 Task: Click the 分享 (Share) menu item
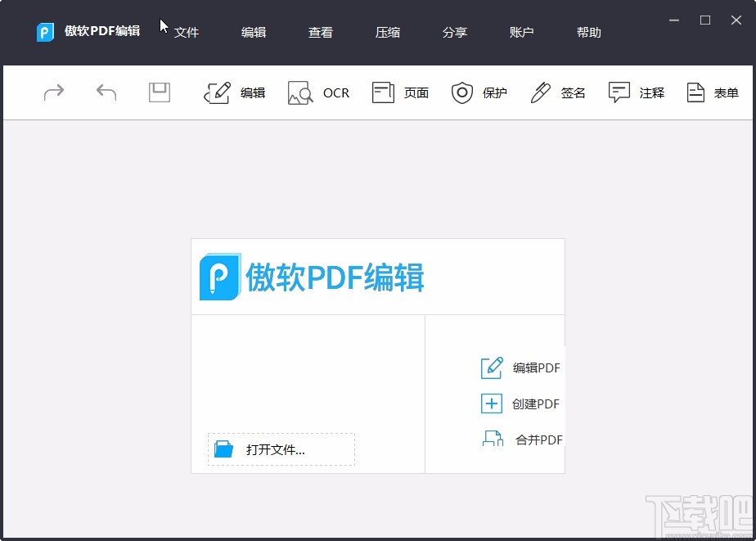(455, 33)
